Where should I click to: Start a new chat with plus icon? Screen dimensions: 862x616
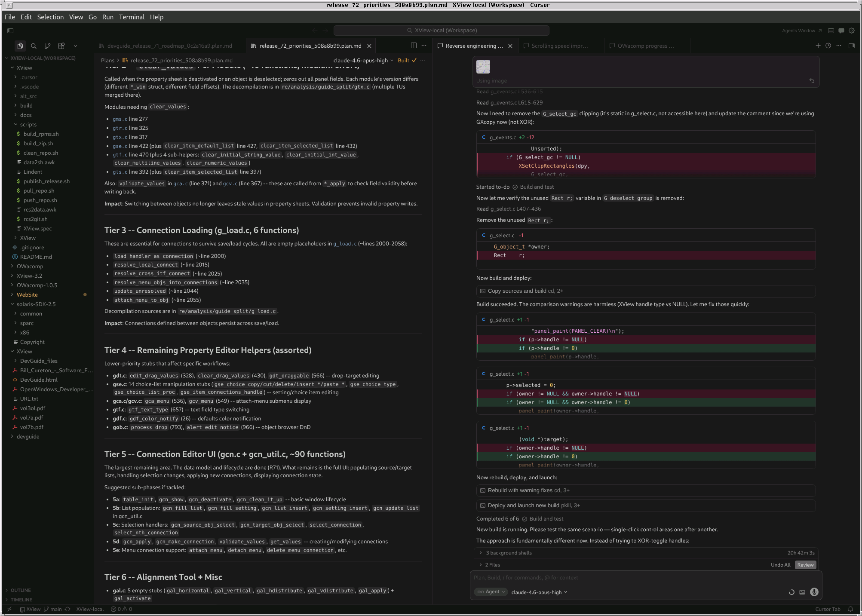pos(818,46)
